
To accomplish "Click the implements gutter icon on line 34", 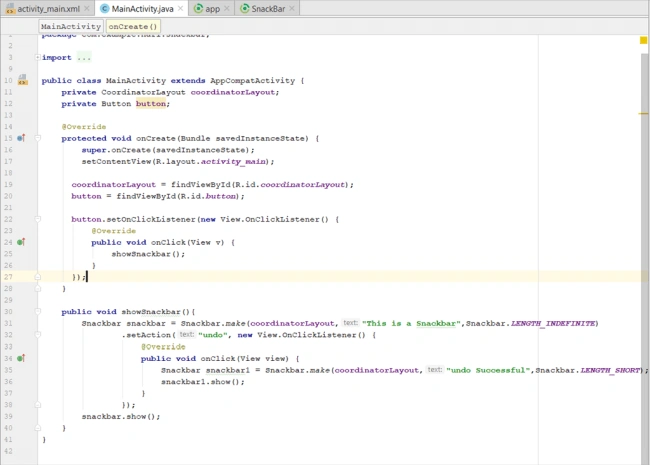I will [x=21, y=358].
